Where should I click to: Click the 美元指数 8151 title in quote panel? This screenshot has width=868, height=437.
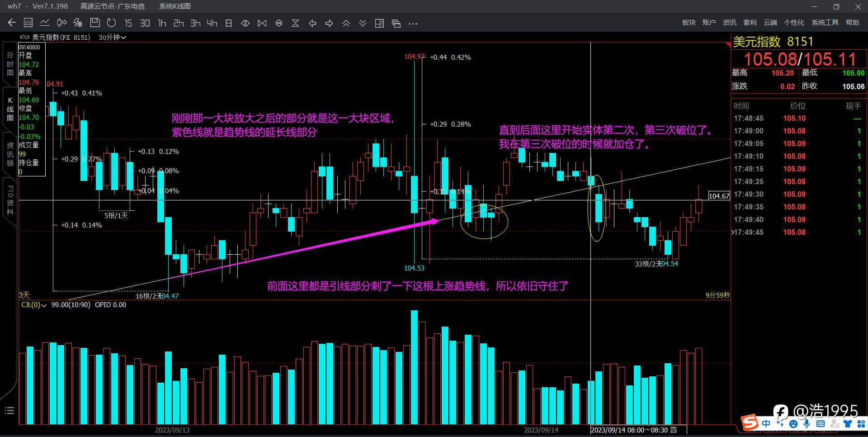tap(773, 42)
